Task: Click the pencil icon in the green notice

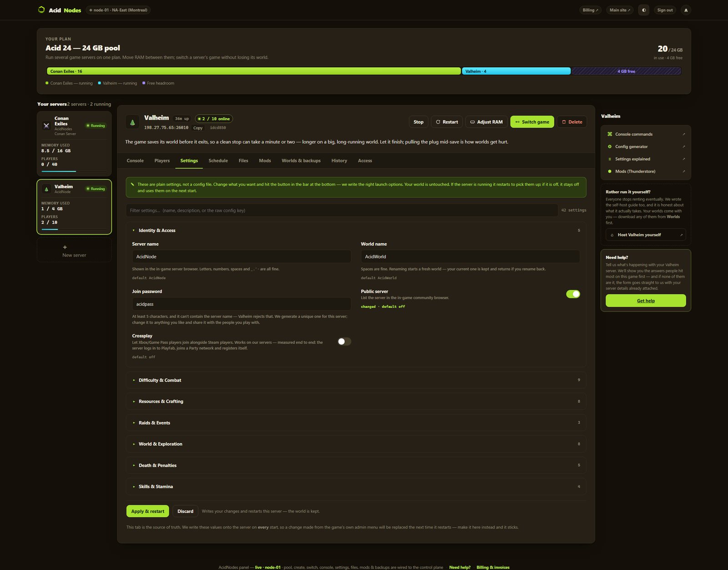Action: (132, 184)
